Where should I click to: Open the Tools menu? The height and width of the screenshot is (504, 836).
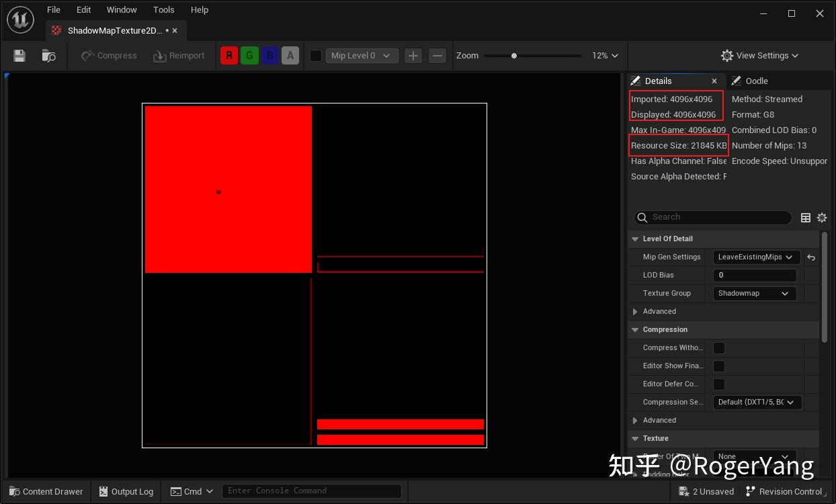coord(163,9)
